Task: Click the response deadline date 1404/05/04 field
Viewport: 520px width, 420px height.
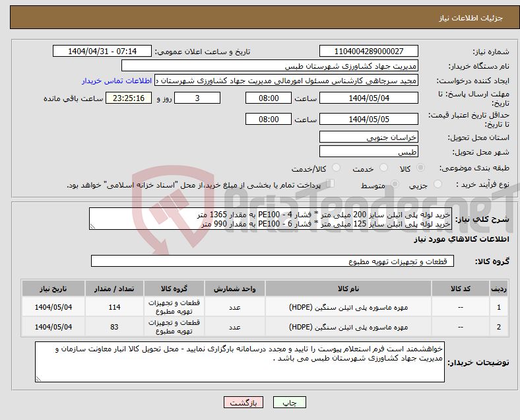Action: (368, 98)
